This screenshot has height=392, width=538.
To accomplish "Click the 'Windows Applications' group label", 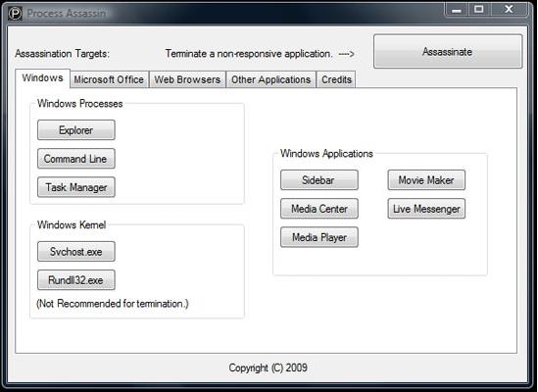I will (326, 154).
